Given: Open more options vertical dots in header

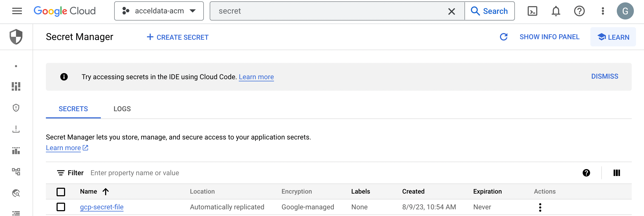Looking at the screenshot, I should pos(603,11).
